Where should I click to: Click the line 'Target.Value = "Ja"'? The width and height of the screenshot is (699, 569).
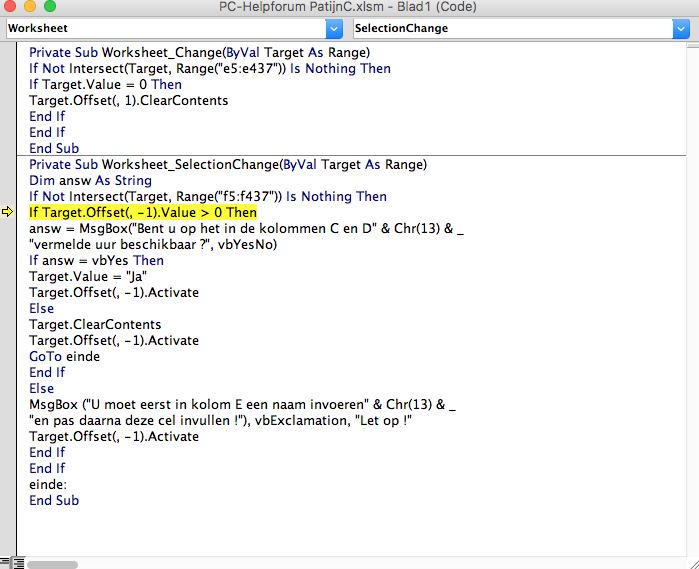click(88, 276)
